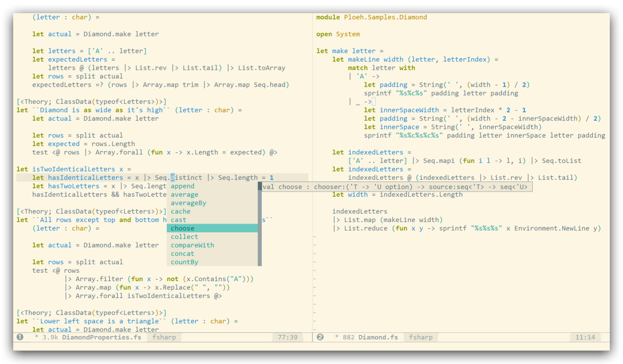Image resolution: width=623 pixels, height=364 pixels.
Task: Click window number 1 indicator in modeline
Action: pos(20,337)
